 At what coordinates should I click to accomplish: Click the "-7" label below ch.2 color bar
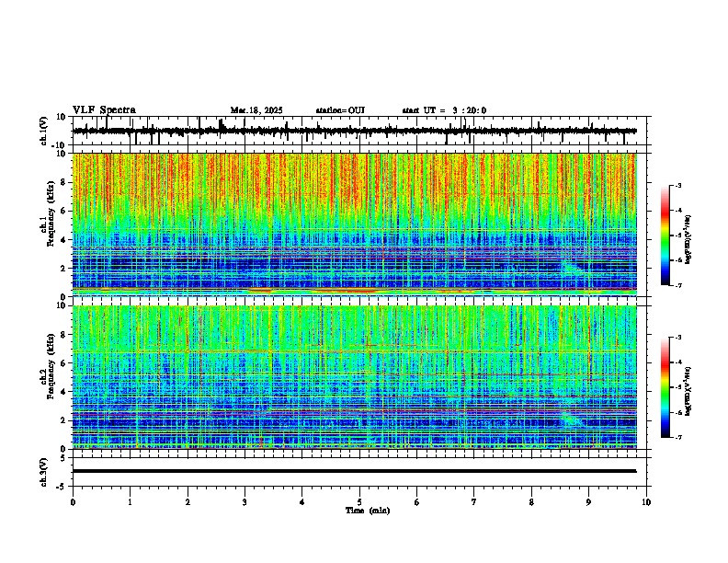click(x=677, y=438)
